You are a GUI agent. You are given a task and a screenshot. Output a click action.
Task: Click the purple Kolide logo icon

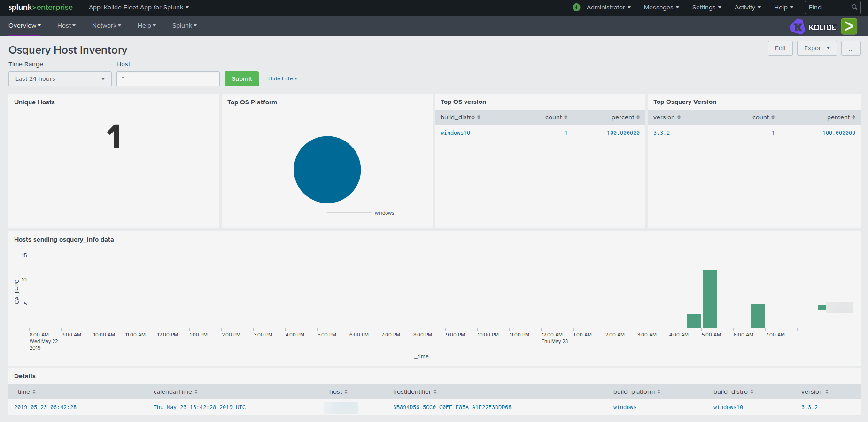[x=798, y=27]
